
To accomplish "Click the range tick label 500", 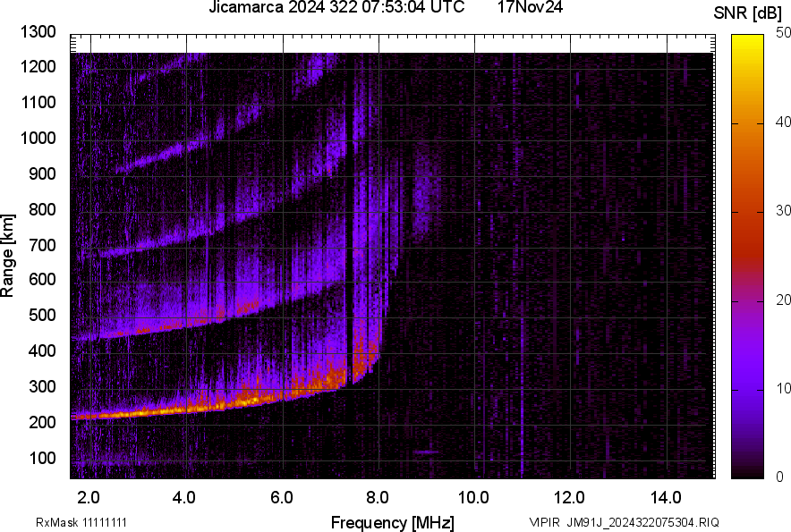I will [42, 315].
